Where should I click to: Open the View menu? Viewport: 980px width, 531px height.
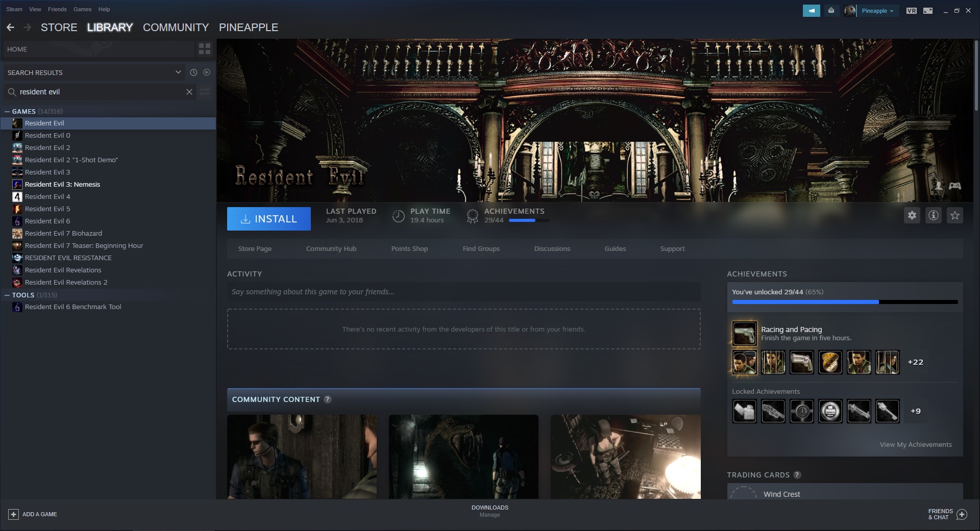pyautogui.click(x=35, y=9)
